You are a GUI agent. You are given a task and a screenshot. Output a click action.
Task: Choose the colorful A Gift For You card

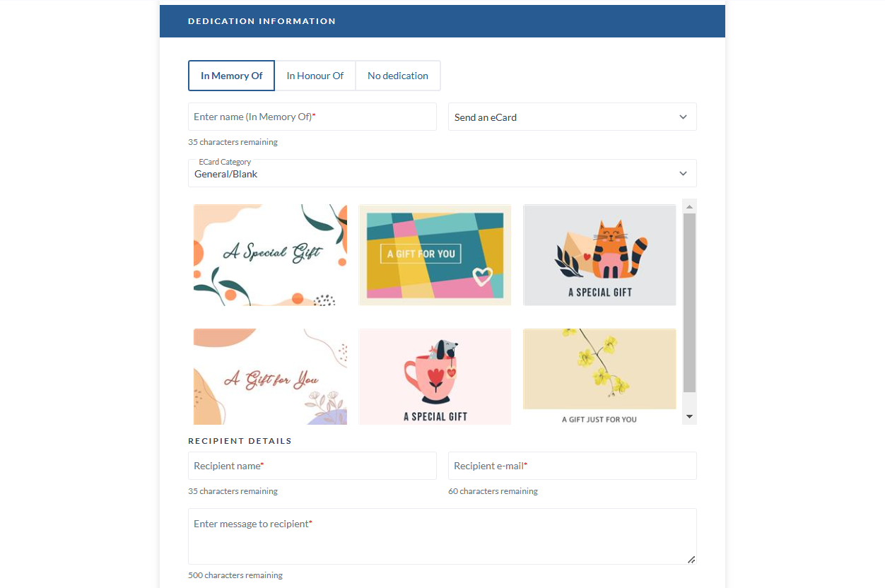click(x=435, y=255)
